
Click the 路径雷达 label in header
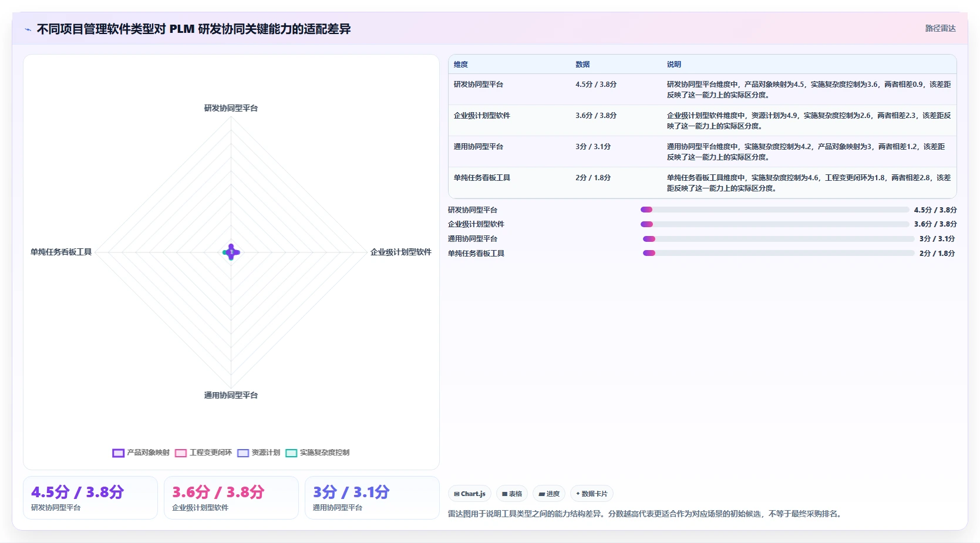(940, 28)
